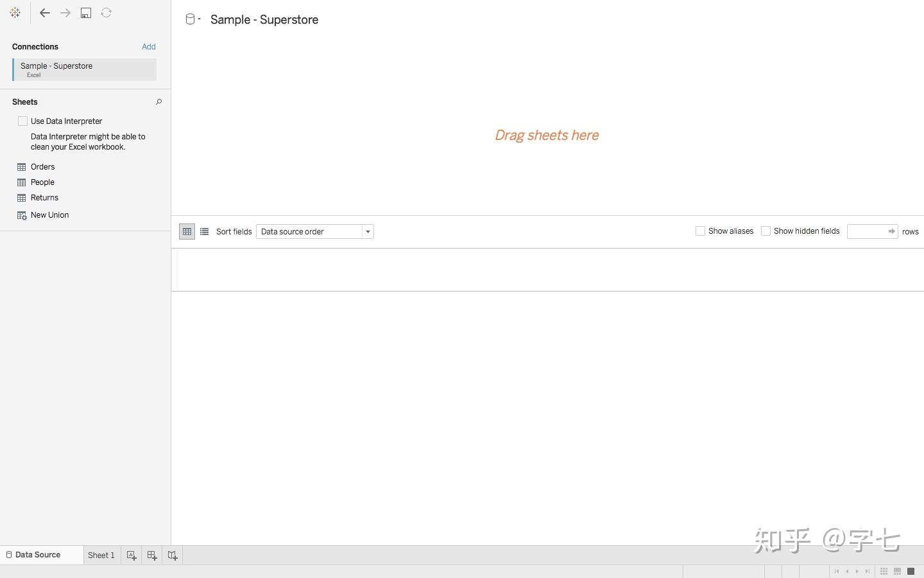Add a new worksheet tab

[x=132, y=556]
